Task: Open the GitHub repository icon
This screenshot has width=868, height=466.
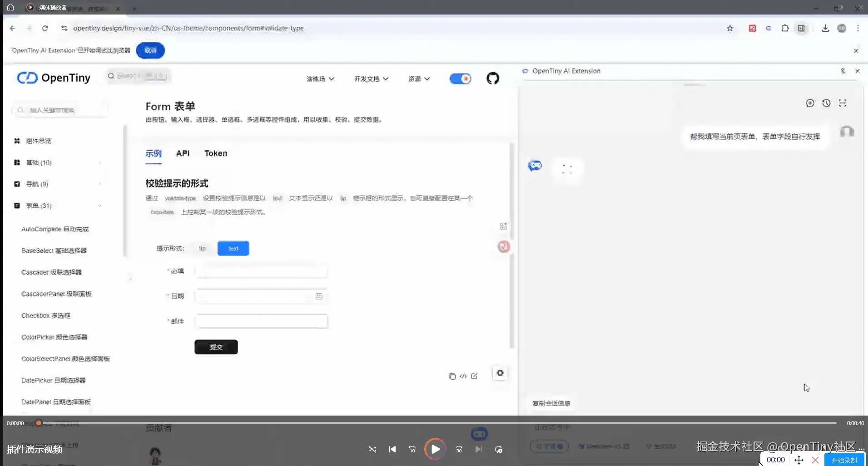Action: [x=492, y=78]
